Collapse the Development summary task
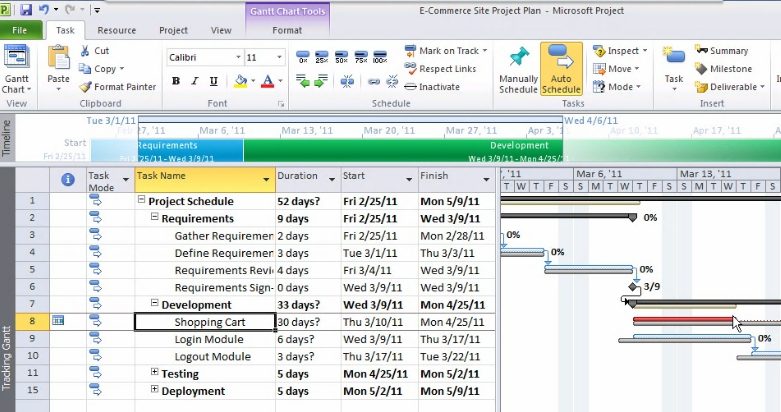The height and width of the screenshot is (412, 781). click(x=154, y=303)
